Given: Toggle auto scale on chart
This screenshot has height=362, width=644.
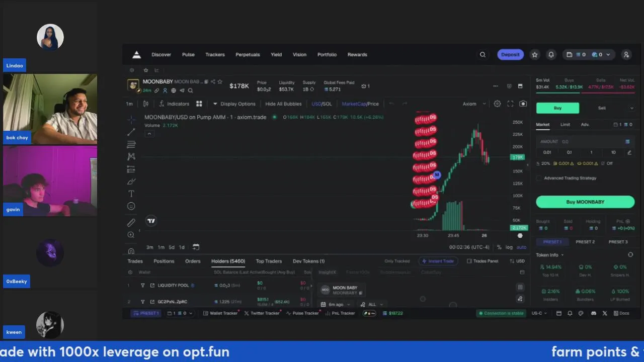Looking at the screenshot, I should click(x=521, y=247).
